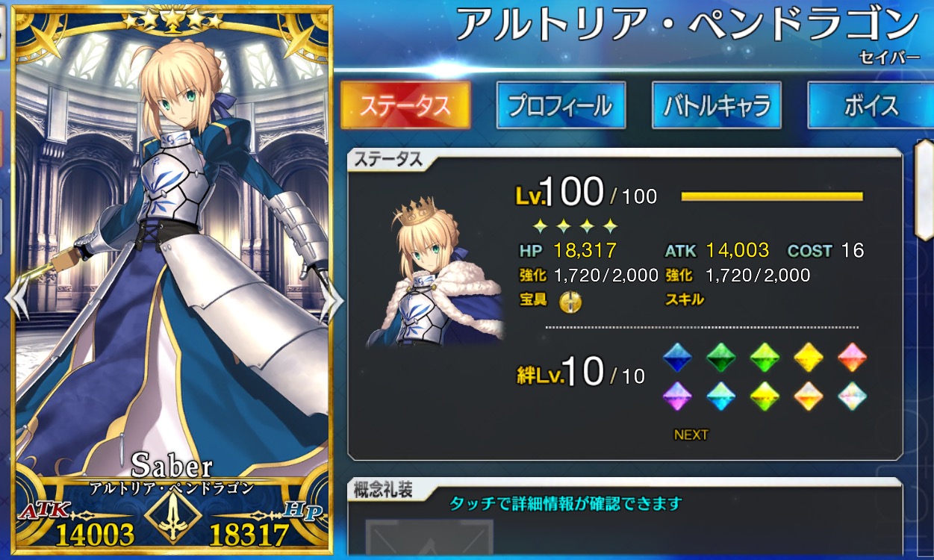This screenshot has height=560, width=934.
Task: Tap the gold Noble Phantasm 宝具 icon
Action: [570, 302]
